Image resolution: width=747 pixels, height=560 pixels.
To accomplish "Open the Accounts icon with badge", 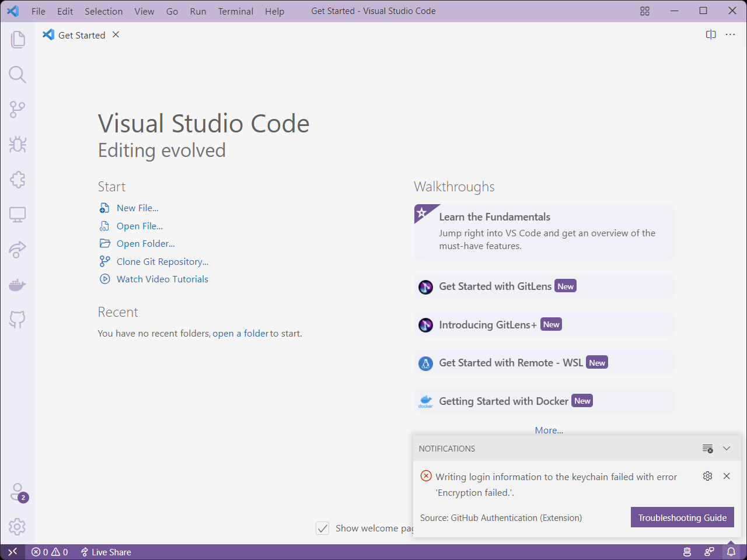I will 18,492.
